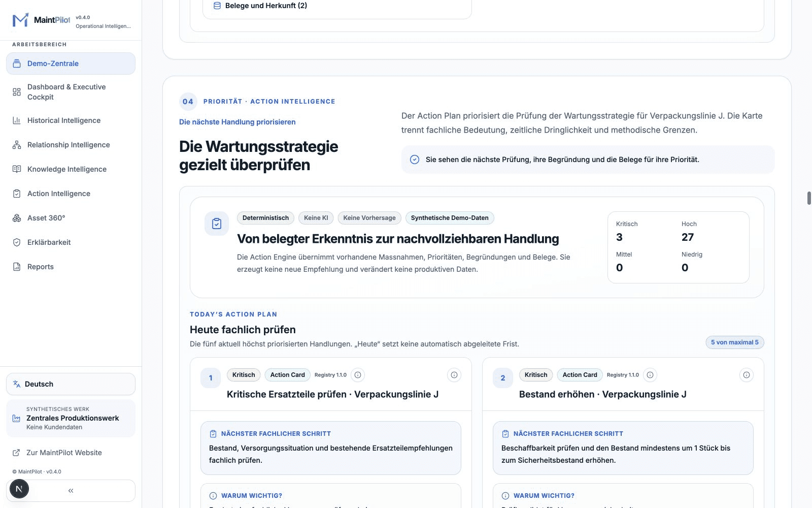The height and width of the screenshot is (508, 812).
Task: Click the round N avatar button
Action: (x=19, y=489)
